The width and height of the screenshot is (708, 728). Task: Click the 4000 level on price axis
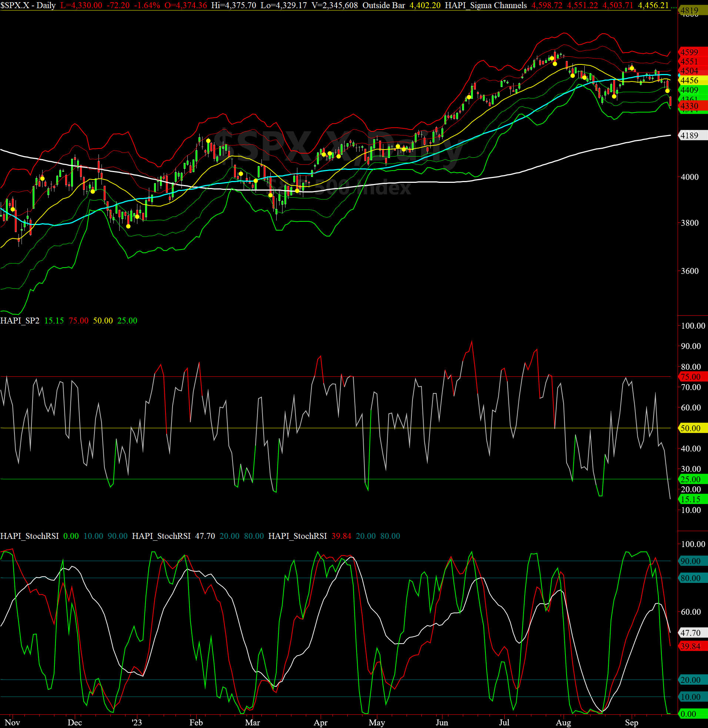[x=690, y=177]
